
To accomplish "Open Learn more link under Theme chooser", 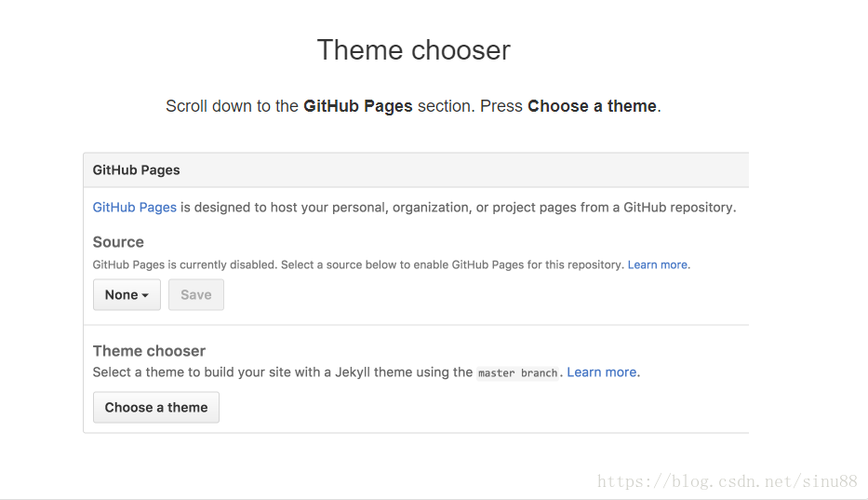I will (x=602, y=372).
